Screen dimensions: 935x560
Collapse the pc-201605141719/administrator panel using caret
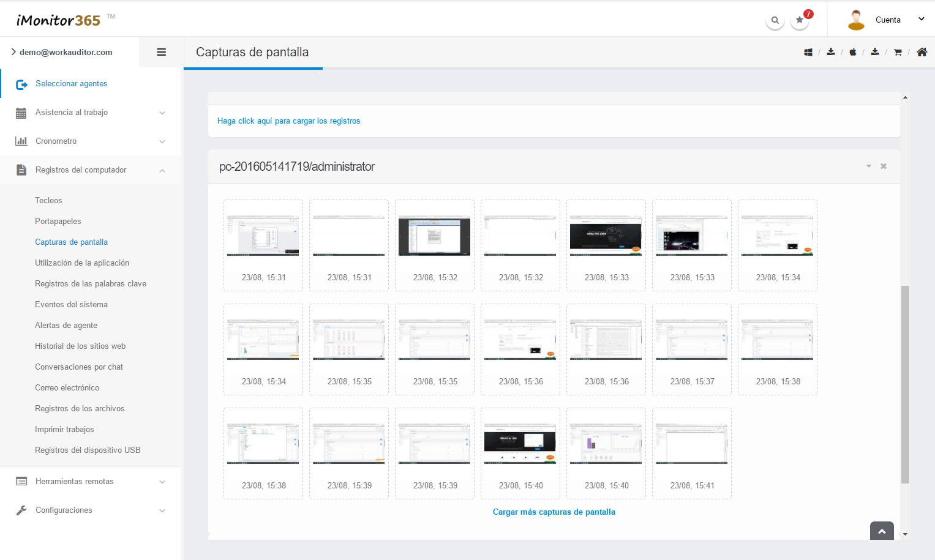pyautogui.click(x=868, y=166)
